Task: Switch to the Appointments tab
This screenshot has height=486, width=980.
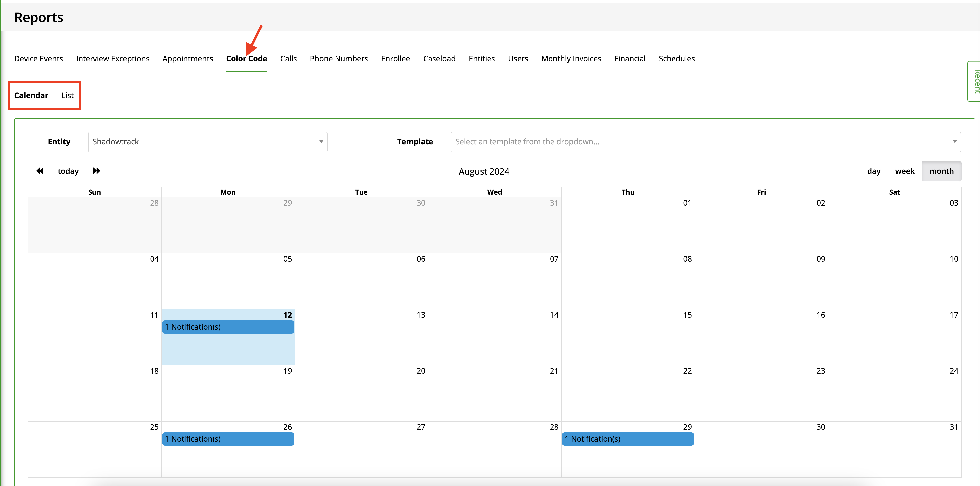Action: point(187,59)
